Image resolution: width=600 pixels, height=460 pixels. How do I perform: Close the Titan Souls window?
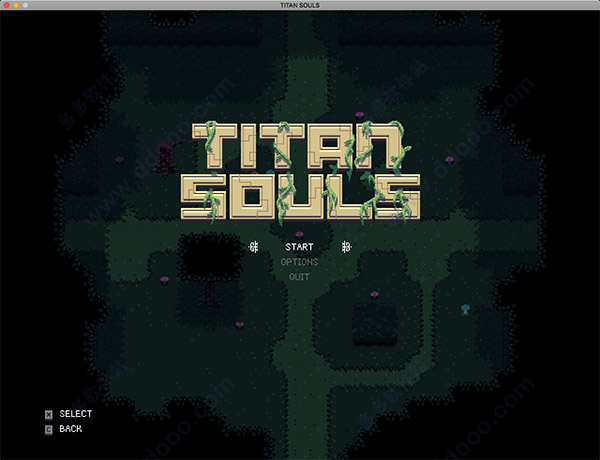[x=7, y=5]
